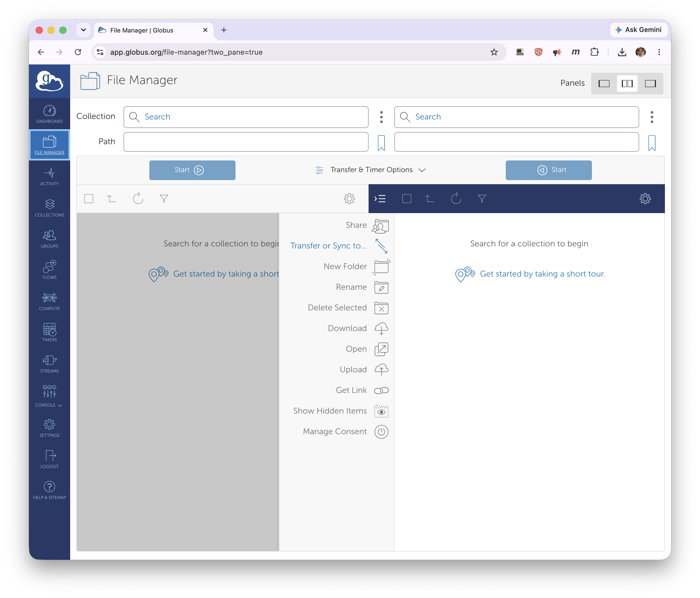Choose Upload action
The height and width of the screenshot is (598, 700).
364,370
